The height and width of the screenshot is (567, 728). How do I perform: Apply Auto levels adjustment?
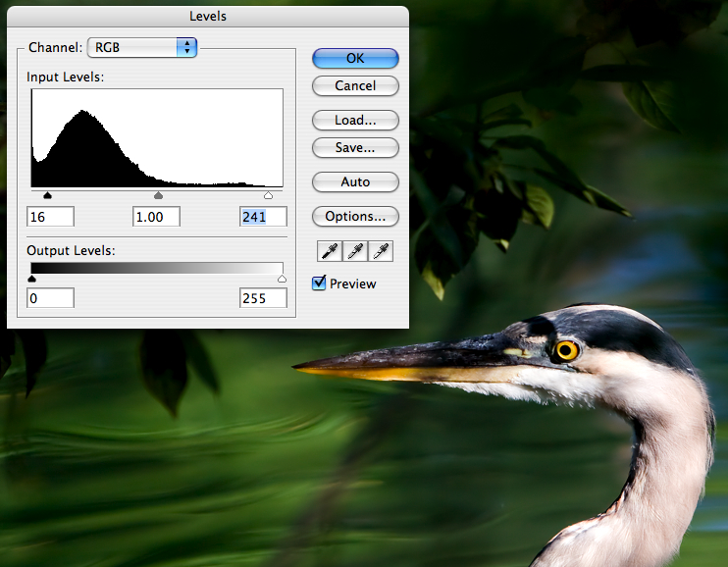pyautogui.click(x=355, y=182)
